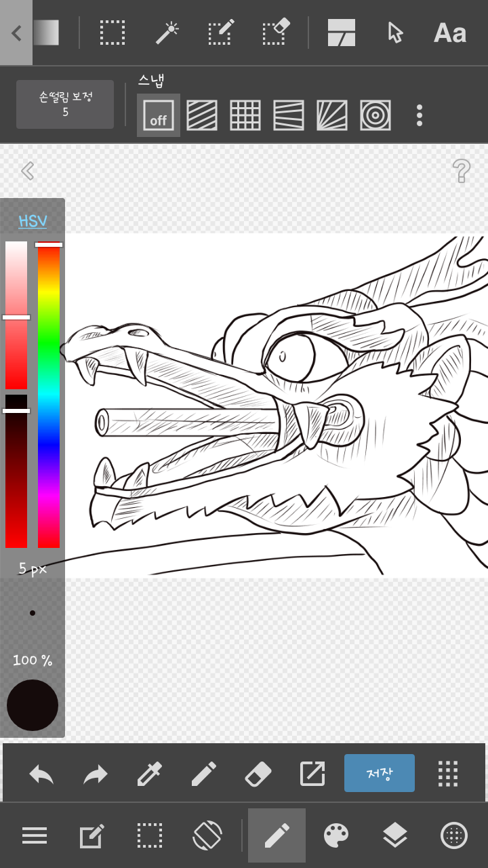Image resolution: width=488 pixels, height=868 pixels.
Task: Rotate the canvas view
Action: (207, 835)
